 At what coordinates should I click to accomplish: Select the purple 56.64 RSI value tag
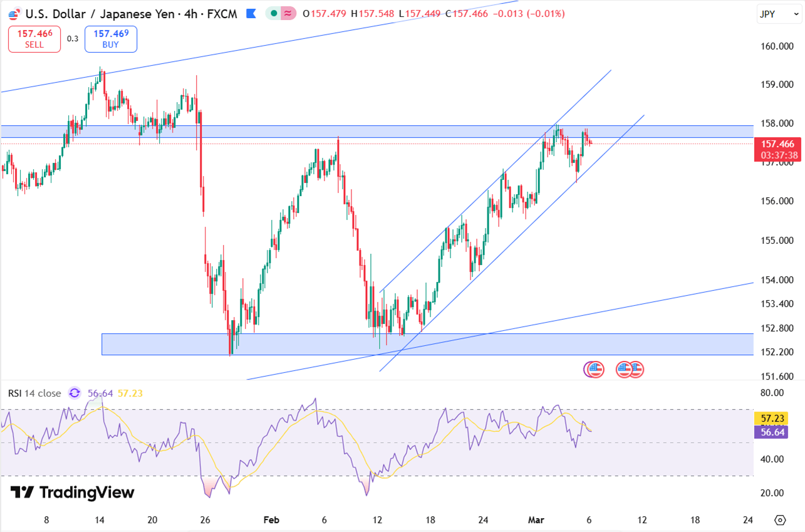tap(771, 432)
